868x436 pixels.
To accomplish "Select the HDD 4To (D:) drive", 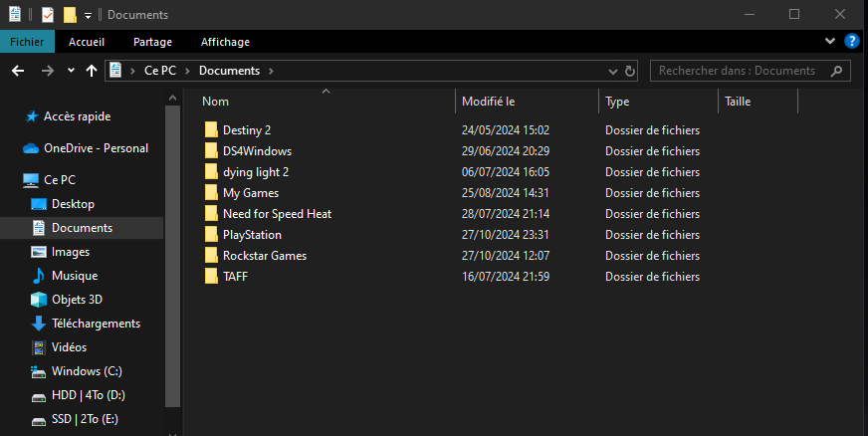I will [x=90, y=395].
